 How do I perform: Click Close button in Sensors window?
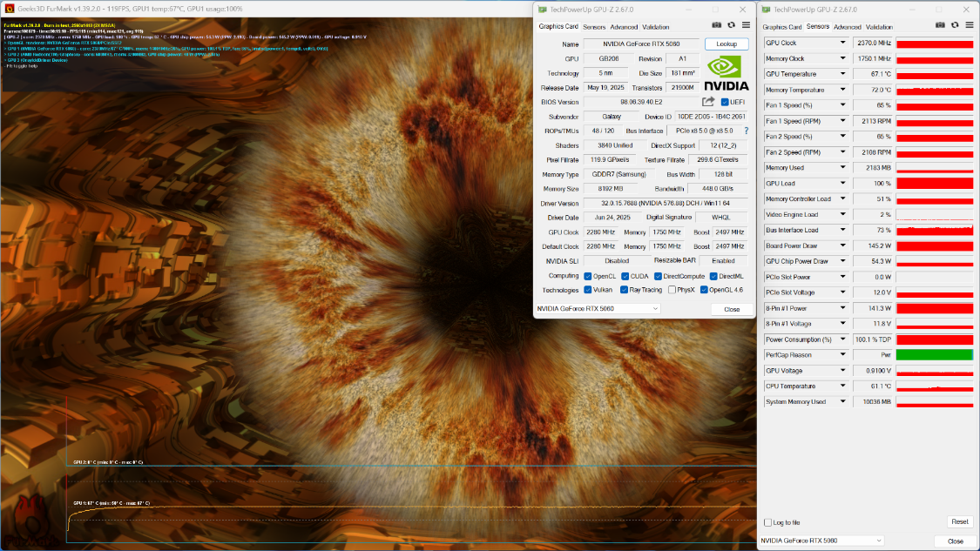955,541
